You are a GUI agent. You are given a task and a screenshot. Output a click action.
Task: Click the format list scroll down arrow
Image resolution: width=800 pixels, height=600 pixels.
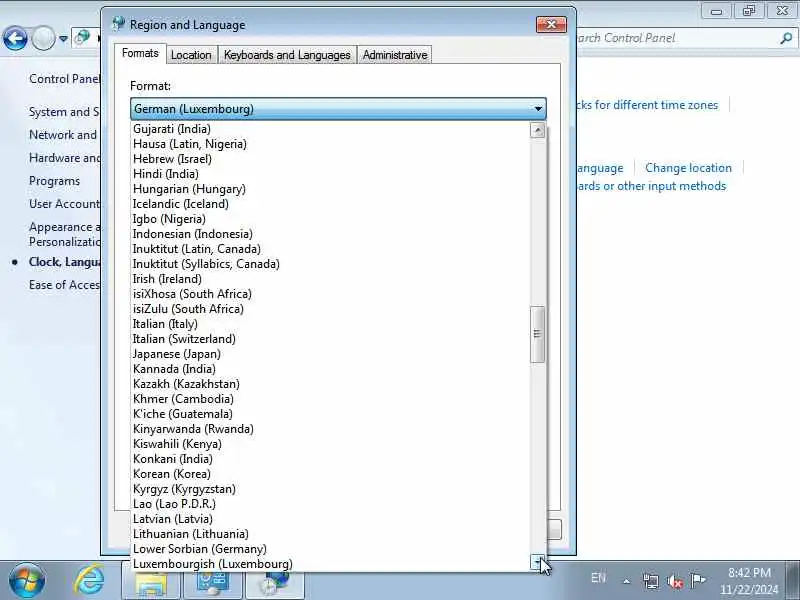pos(537,562)
